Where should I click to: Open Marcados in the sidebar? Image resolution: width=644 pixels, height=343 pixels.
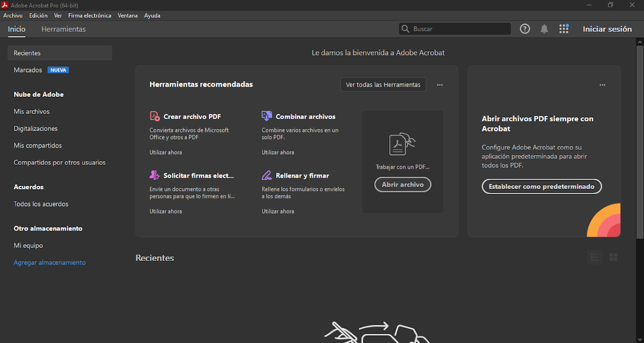pos(28,70)
